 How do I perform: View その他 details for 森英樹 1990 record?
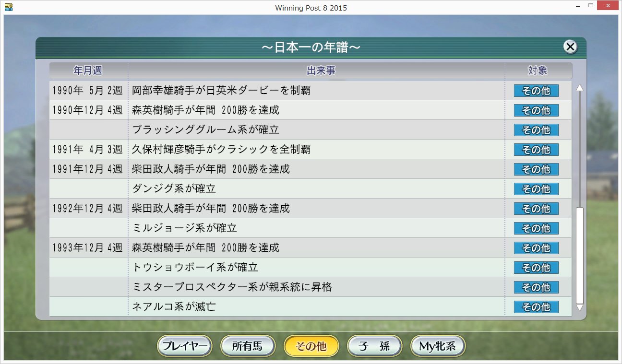point(536,110)
